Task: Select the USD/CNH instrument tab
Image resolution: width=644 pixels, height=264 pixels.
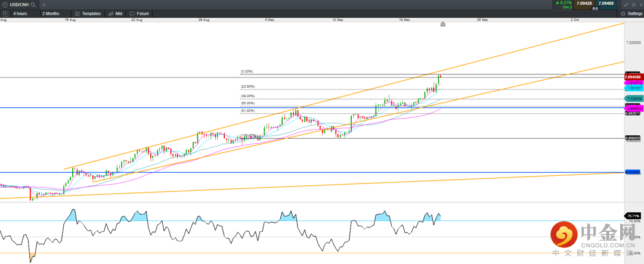Action: [x=19, y=4]
